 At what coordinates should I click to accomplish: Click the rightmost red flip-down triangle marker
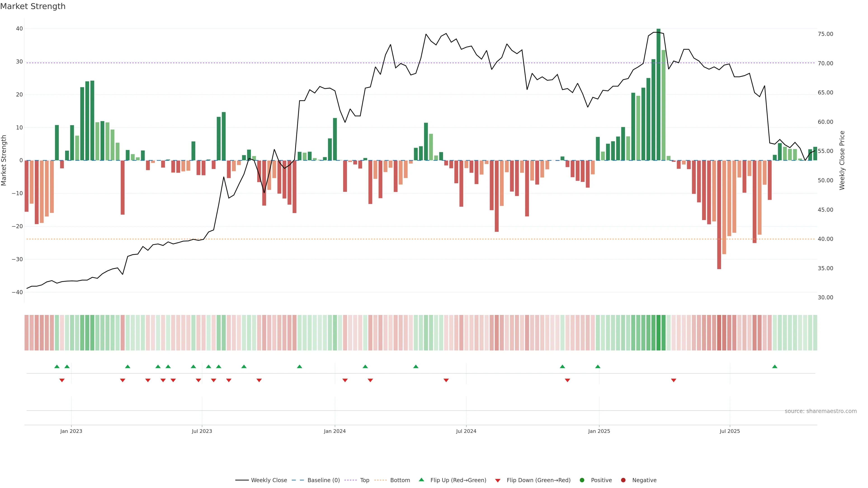674,380
